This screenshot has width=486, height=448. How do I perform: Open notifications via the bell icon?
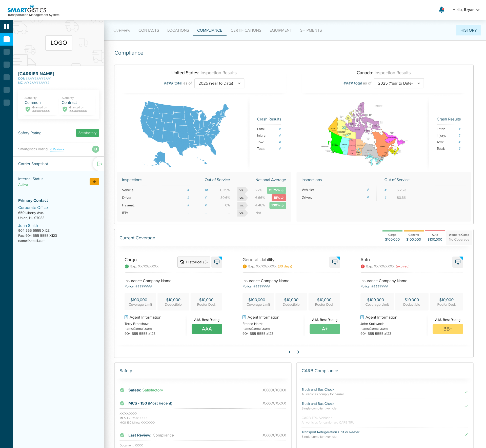click(441, 10)
